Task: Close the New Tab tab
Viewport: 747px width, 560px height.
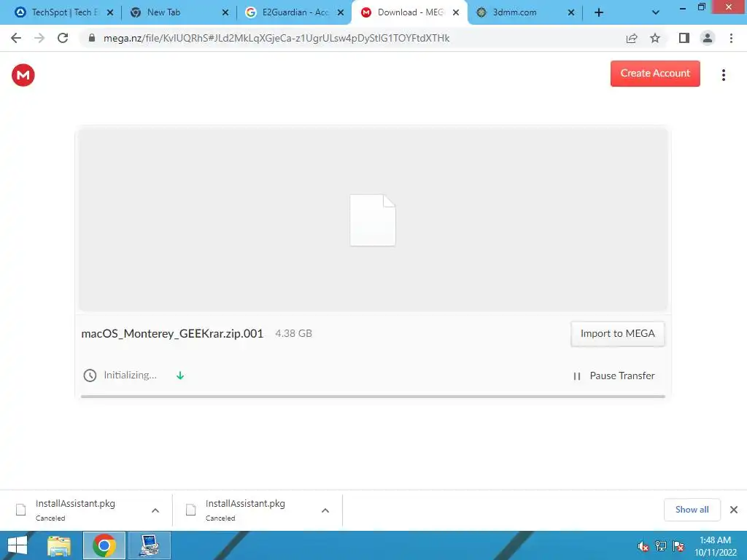Action: (225, 13)
